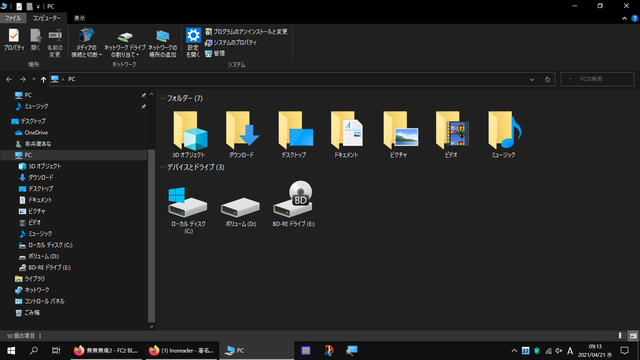Switch to large icons view in status bar

click(x=633, y=336)
